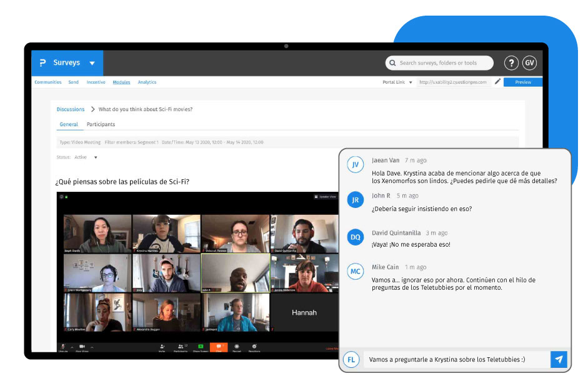Click the 'Type: Video Meeting' text

click(80, 142)
